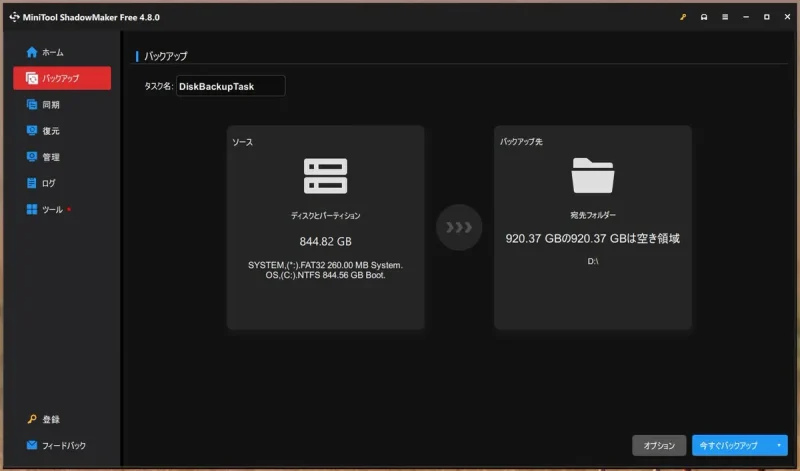Click the task name field DiskBackupTask
800x471 pixels.
tap(230, 86)
